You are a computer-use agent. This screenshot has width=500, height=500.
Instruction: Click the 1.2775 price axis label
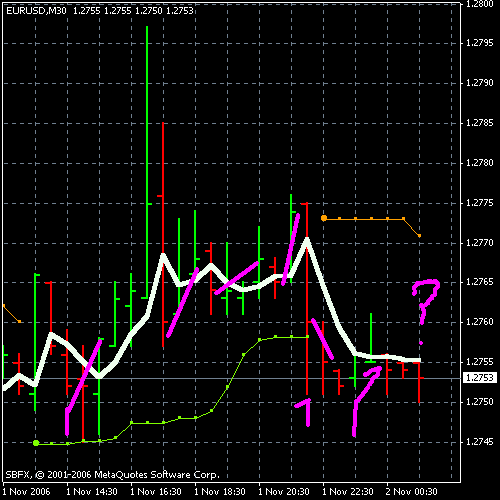point(480,203)
